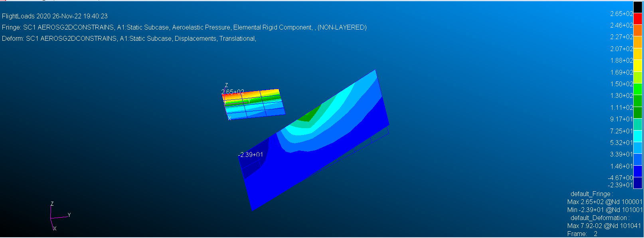Click the default_Fringe label under legend
Screen dimensions: 644x238
[x=591, y=194]
